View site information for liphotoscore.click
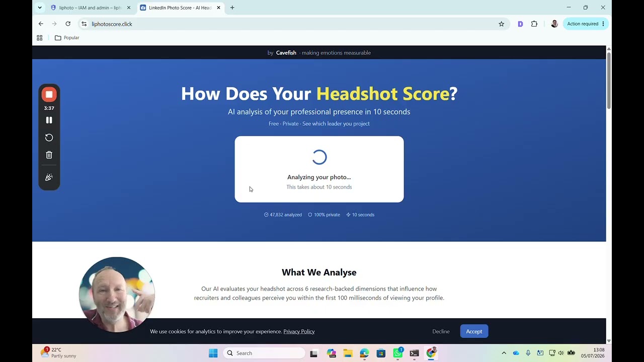The image size is (644, 362). coord(84,24)
